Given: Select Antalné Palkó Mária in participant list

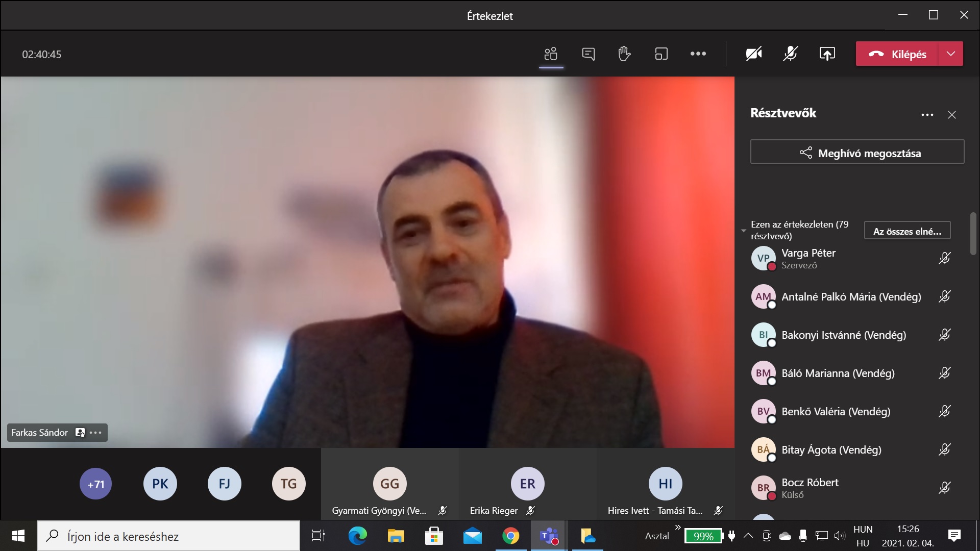Looking at the screenshot, I should pyautogui.click(x=851, y=297).
